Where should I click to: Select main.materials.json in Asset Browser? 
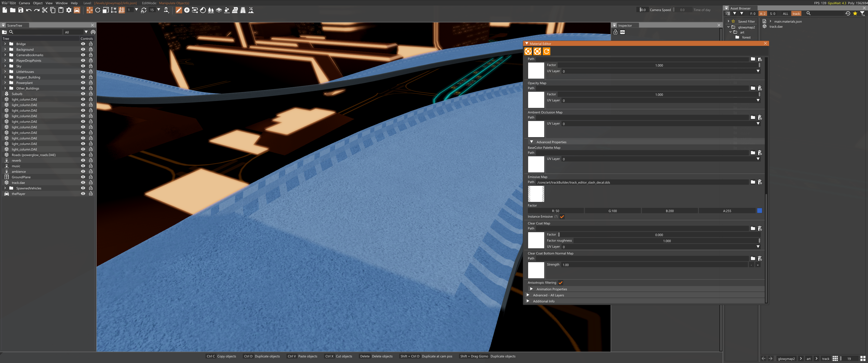[x=788, y=21]
